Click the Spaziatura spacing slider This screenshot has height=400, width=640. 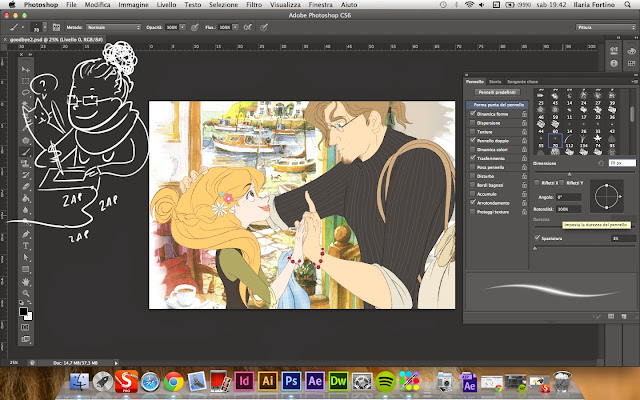click(584, 247)
